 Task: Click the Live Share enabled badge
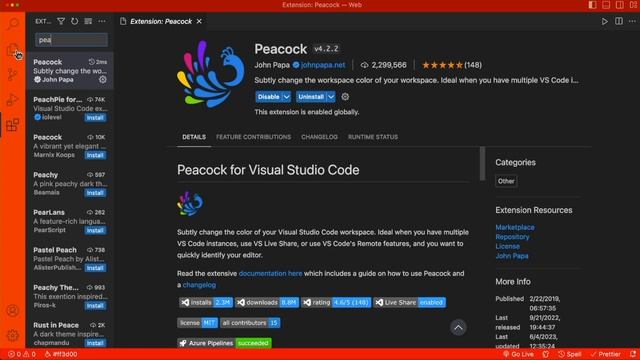[x=409, y=302]
